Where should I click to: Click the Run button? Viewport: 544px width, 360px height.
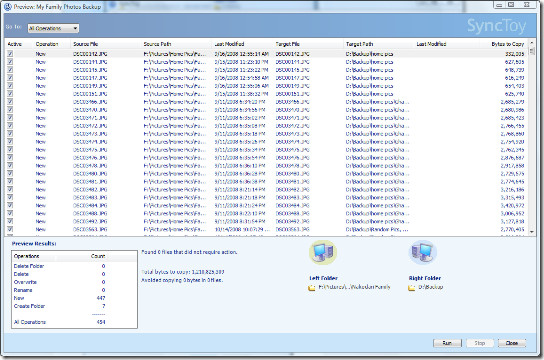tap(447, 343)
